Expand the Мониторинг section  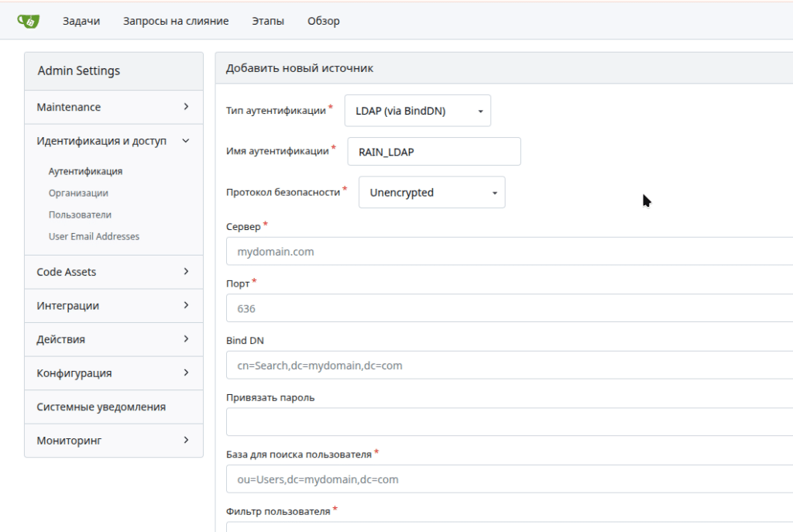[113, 440]
